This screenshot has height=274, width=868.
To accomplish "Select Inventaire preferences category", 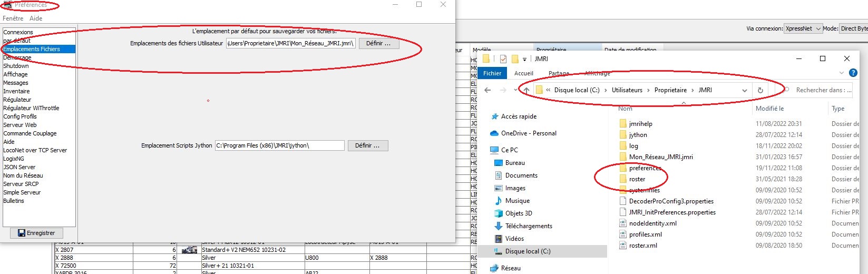I will pyautogui.click(x=16, y=91).
